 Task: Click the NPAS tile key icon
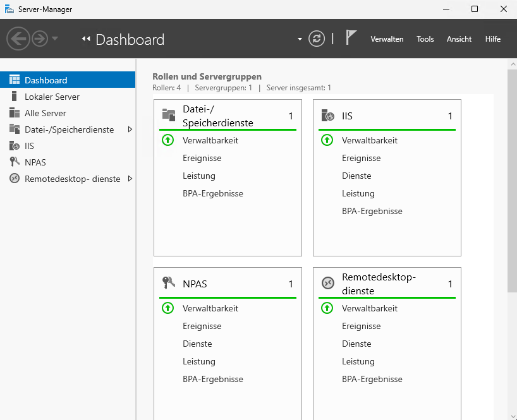click(x=168, y=284)
